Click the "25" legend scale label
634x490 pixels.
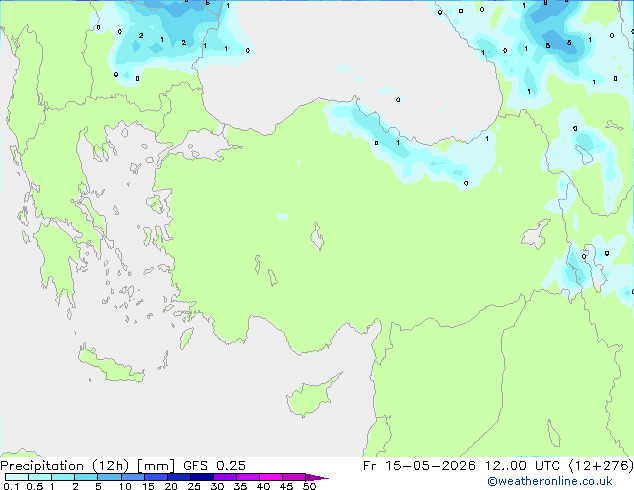click(194, 486)
